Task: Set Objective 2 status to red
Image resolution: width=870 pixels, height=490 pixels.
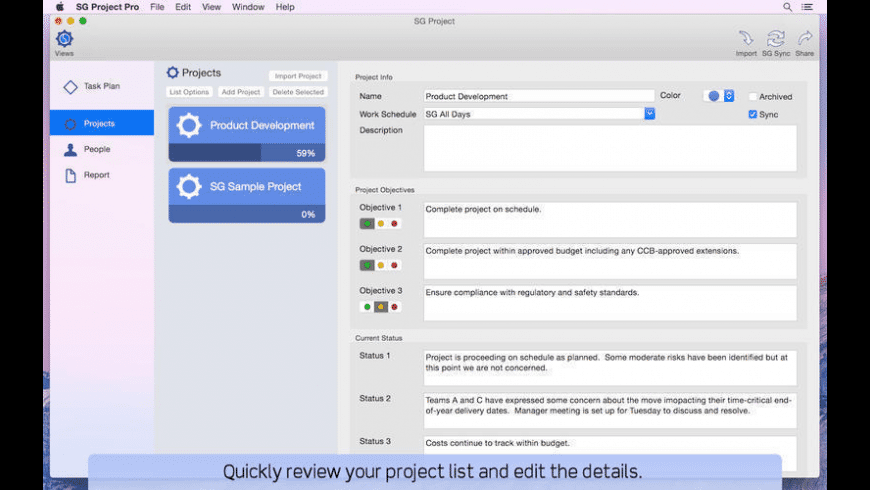Action: (x=394, y=265)
